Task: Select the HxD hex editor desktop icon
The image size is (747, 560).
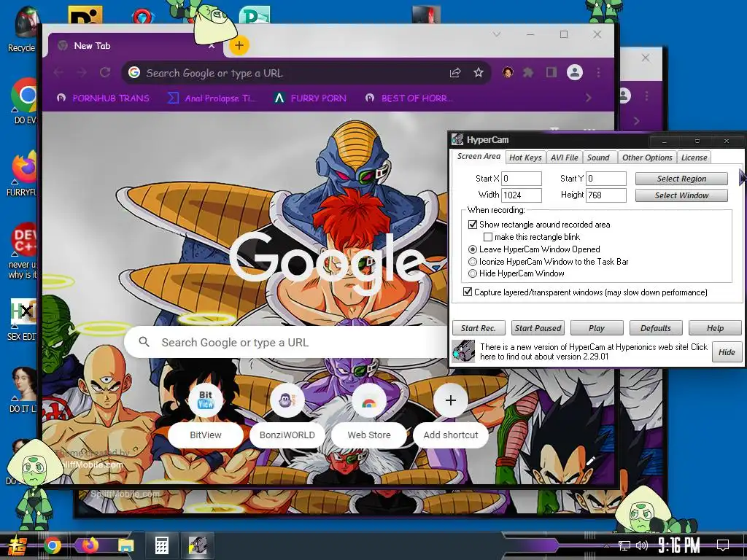Action: coord(23,312)
